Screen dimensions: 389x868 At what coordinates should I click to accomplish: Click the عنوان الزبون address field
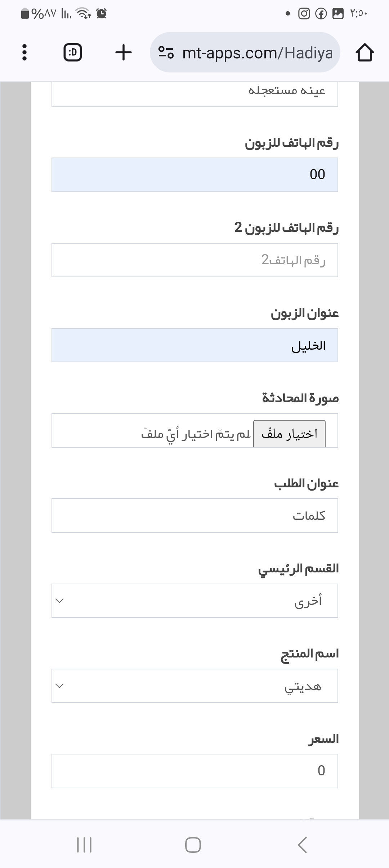point(194,345)
